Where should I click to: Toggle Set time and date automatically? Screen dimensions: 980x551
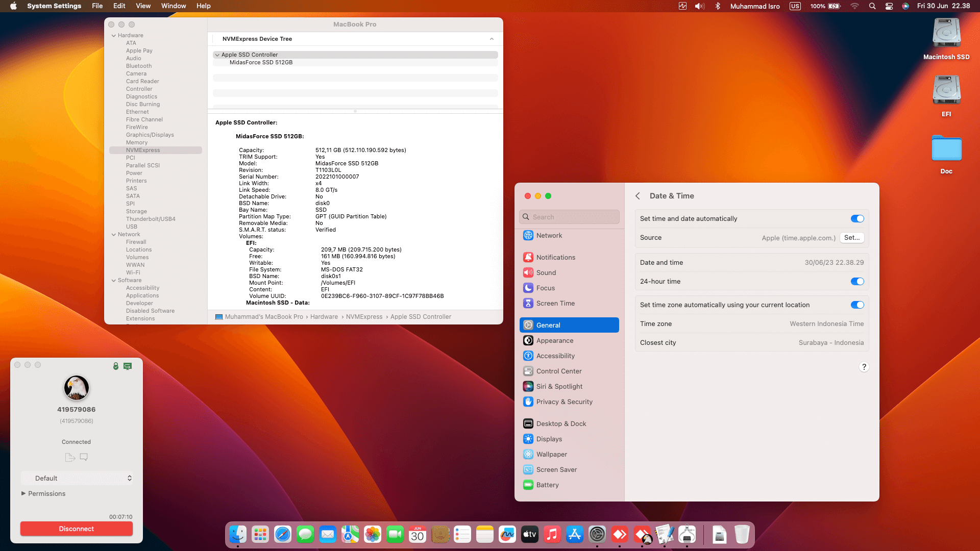pos(857,219)
